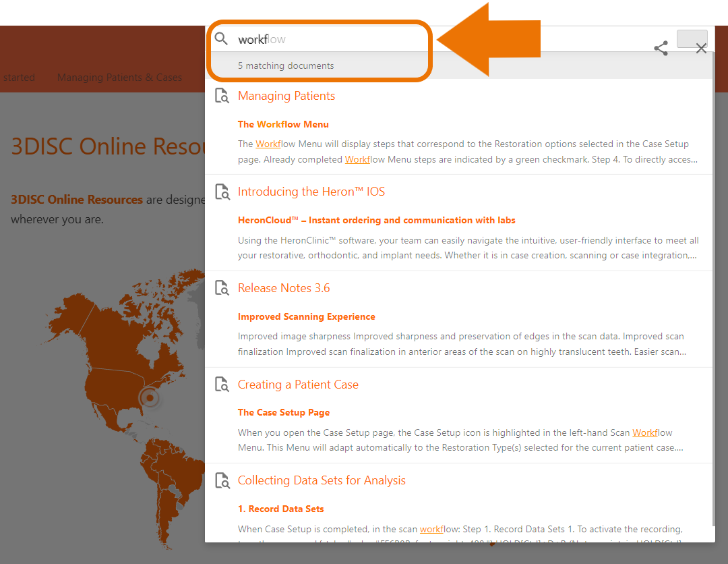Click the snippet 'When you open the Case Setup page'
Screen dimensions: 728x564
[x=460, y=440]
